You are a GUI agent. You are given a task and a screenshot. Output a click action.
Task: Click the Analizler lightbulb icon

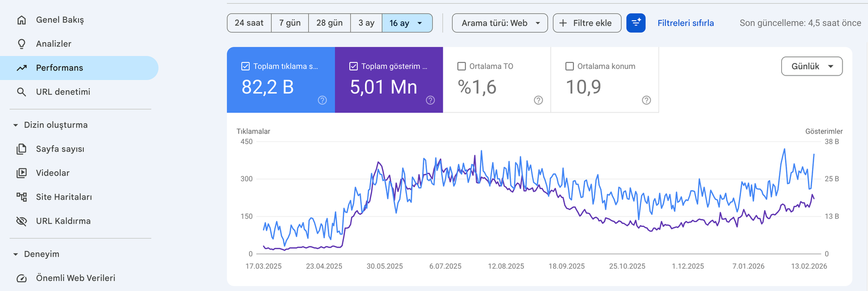(22, 44)
